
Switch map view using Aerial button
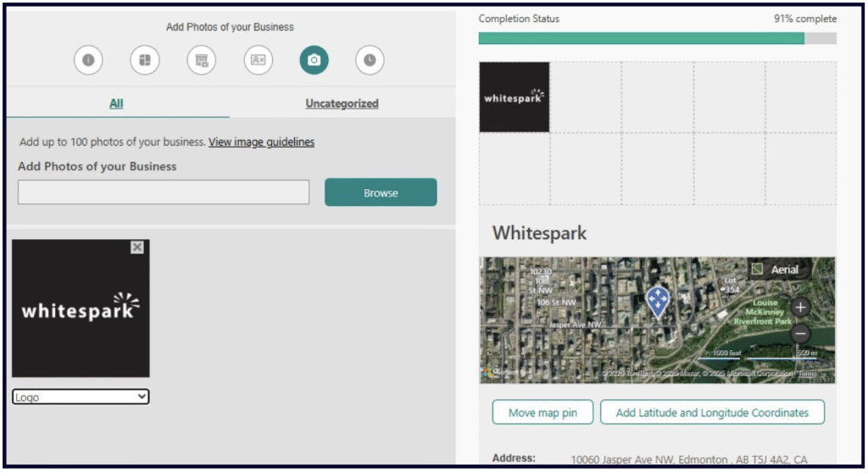776,270
